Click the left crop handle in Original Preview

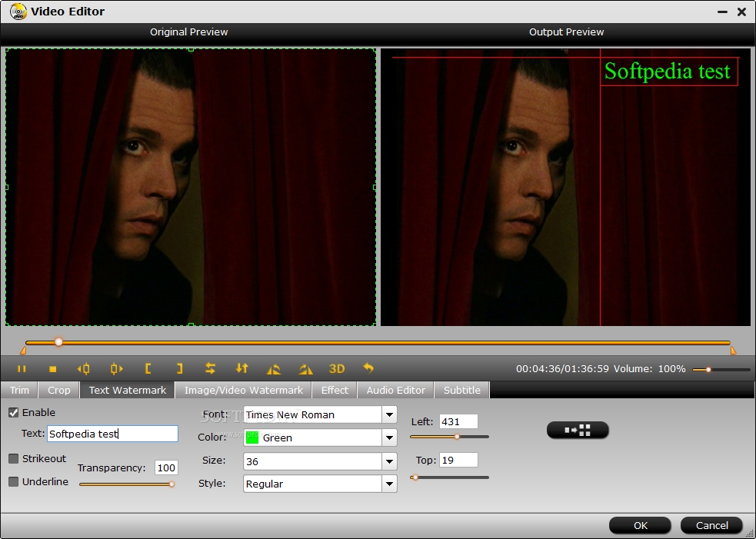click(7, 187)
